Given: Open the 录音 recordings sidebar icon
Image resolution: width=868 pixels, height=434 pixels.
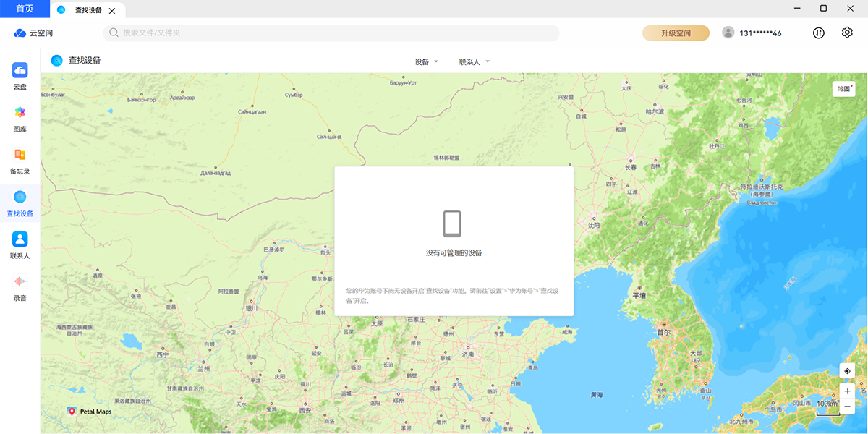Looking at the screenshot, I should tap(20, 281).
